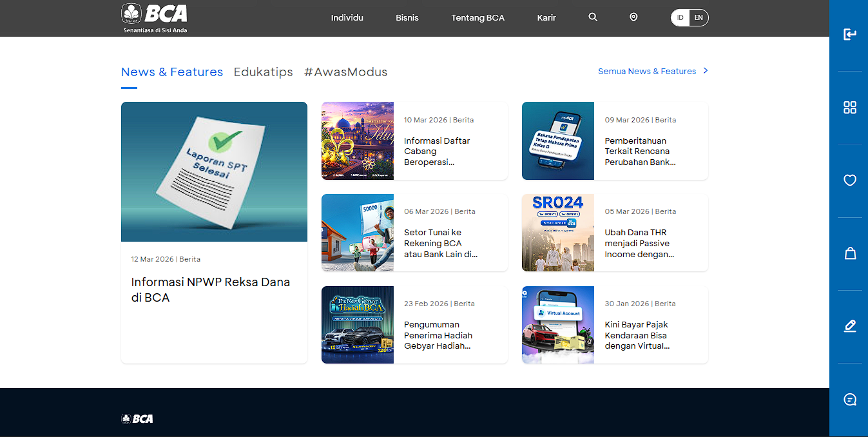The height and width of the screenshot is (437, 868).
Task: Open the login panel icon on the sidebar
Action: pos(849,34)
